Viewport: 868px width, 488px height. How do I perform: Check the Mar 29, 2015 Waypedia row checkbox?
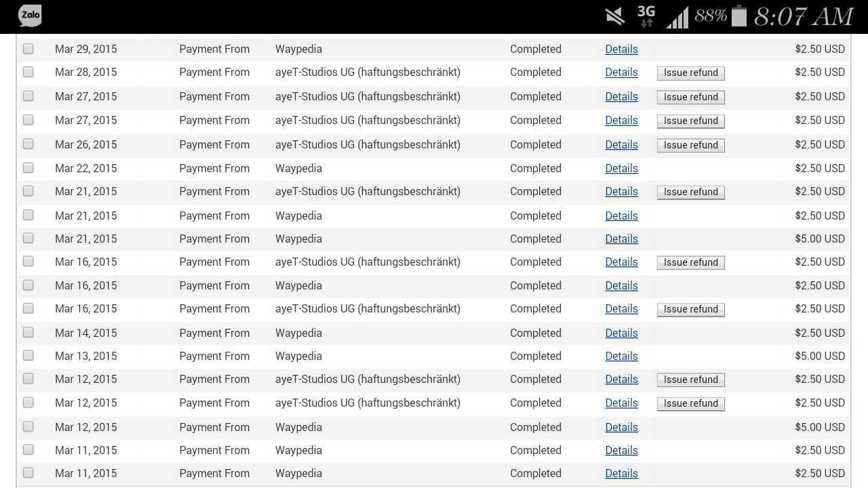pyautogui.click(x=28, y=49)
